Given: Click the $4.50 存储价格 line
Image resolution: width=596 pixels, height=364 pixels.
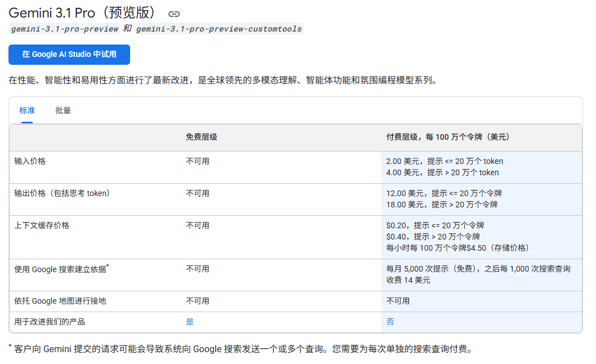Looking at the screenshot, I should (x=457, y=248).
